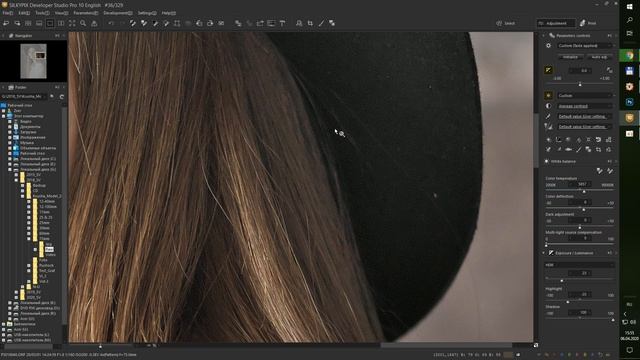Image resolution: width=640 pixels, height=360 pixels.
Task: Open the Windows taskbar search
Action: (x=630, y=20)
